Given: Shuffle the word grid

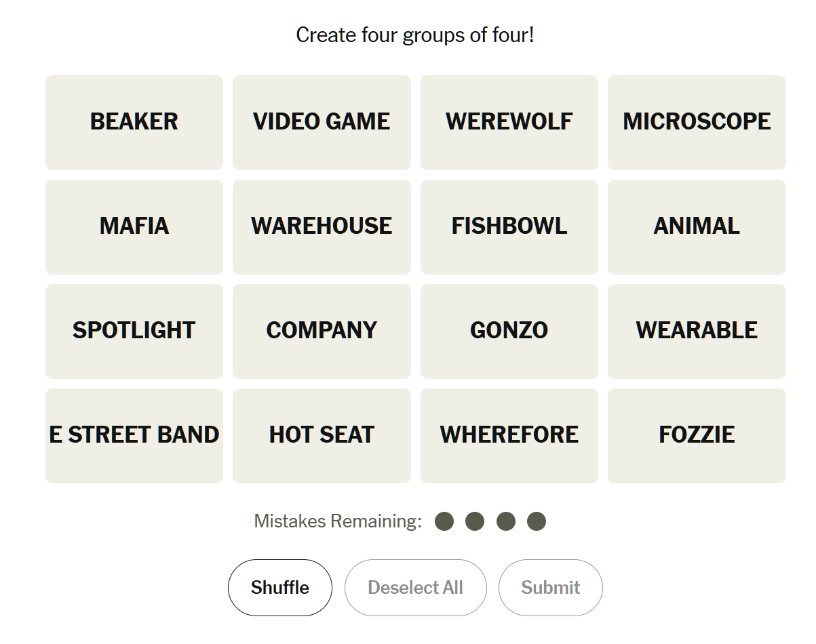Looking at the screenshot, I should click(x=280, y=588).
